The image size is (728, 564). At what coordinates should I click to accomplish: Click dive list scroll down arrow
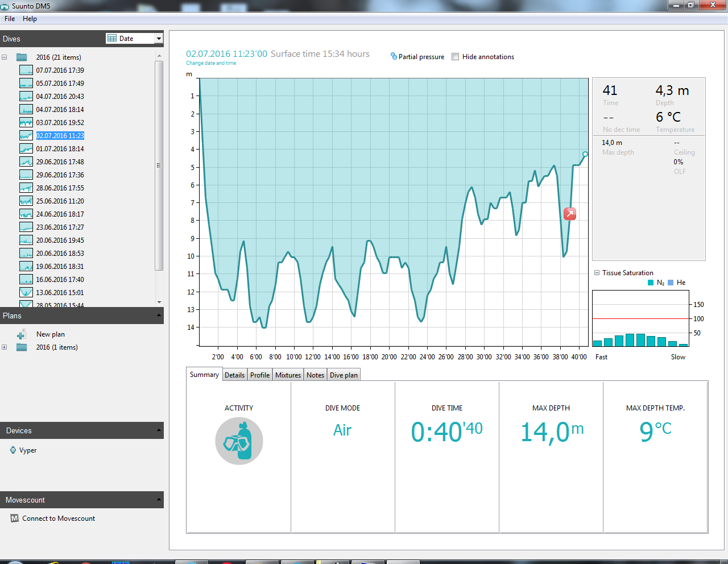(159, 302)
